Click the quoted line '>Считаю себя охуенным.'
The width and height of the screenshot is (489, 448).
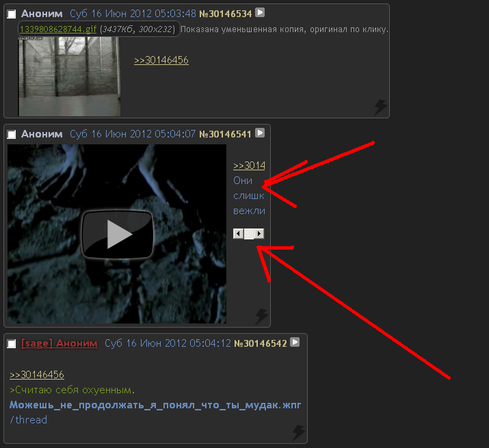pos(72,390)
